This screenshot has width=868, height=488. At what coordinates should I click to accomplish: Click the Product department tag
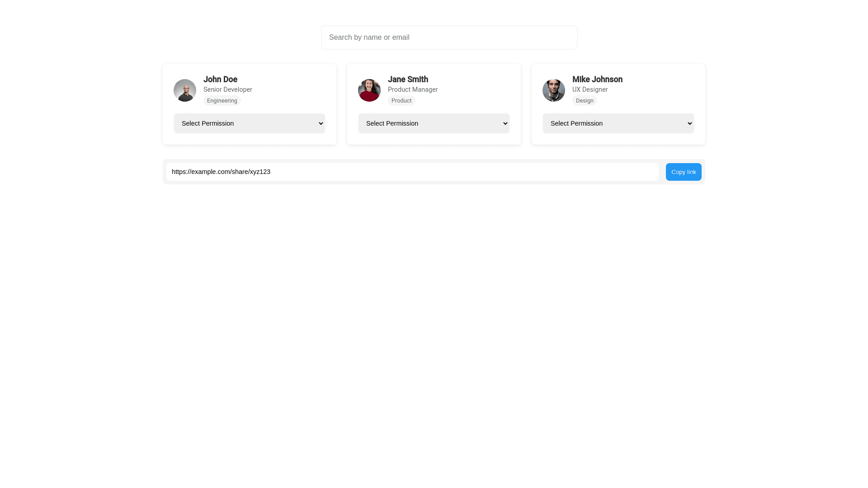[401, 101]
